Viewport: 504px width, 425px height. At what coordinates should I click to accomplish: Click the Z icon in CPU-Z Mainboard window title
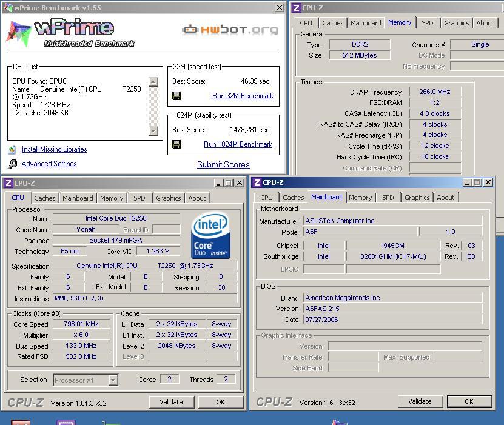click(257, 182)
